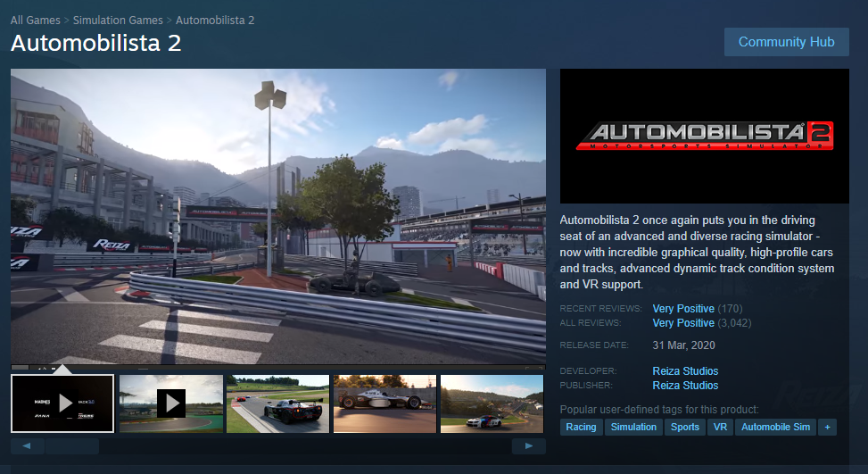Screen dimensions: 868x474
Task: Open the Community Hub
Action: pos(786,42)
